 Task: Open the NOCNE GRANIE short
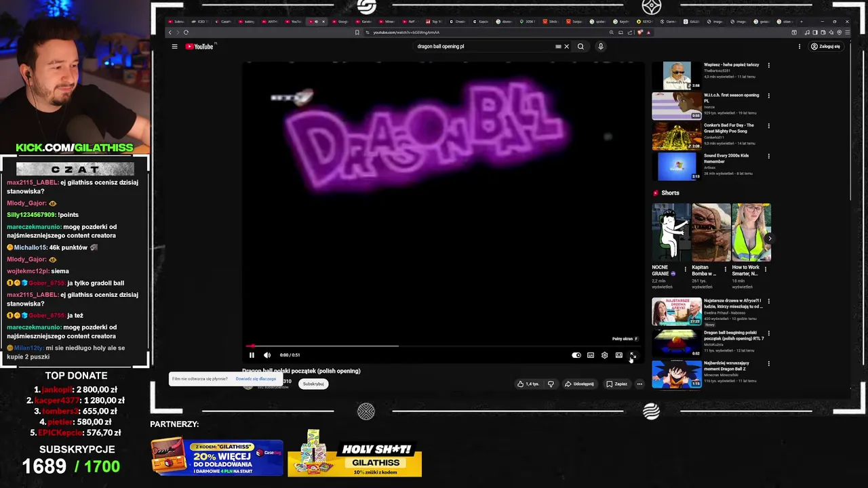(x=671, y=232)
